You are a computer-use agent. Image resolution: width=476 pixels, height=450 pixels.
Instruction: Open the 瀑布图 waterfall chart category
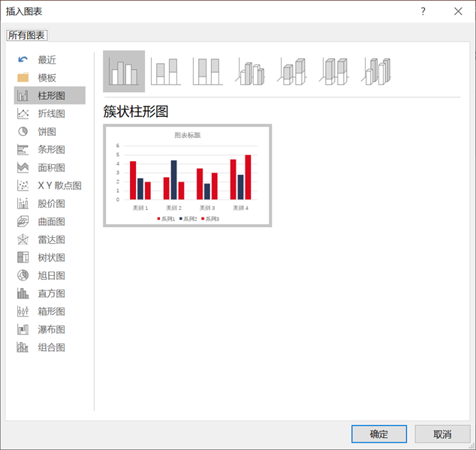click(x=50, y=329)
